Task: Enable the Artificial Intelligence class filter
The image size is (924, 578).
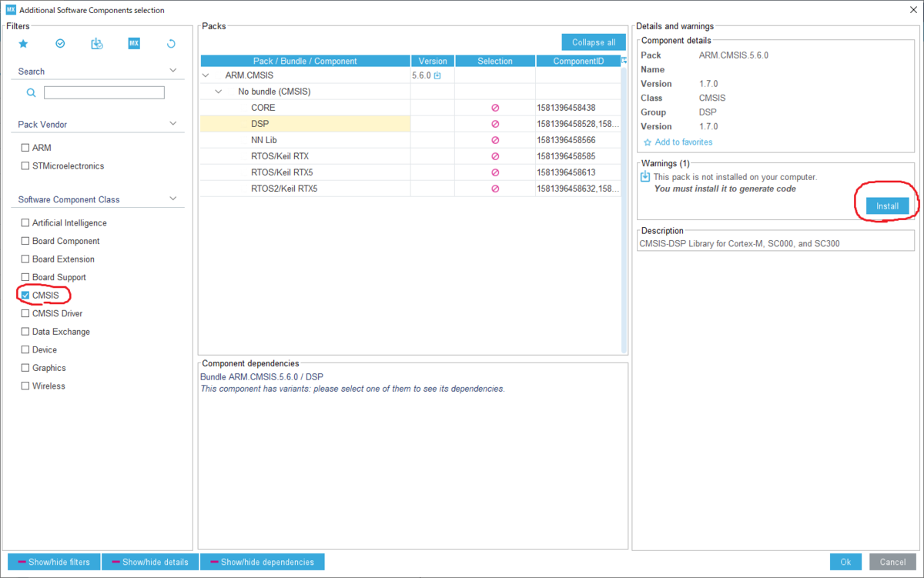Action: coord(25,223)
